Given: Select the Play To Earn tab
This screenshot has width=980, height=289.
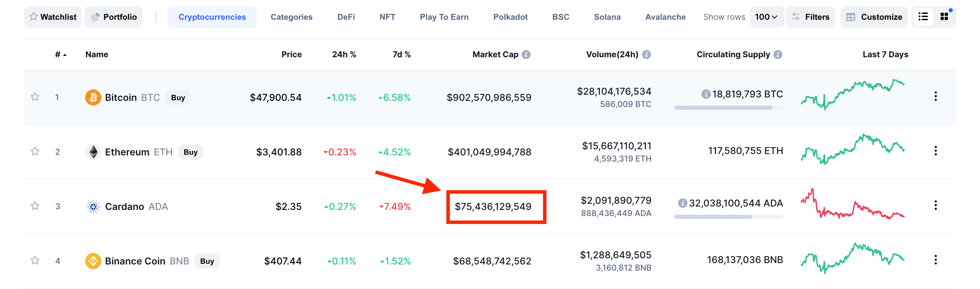Looking at the screenshot, I should point(444,17).
